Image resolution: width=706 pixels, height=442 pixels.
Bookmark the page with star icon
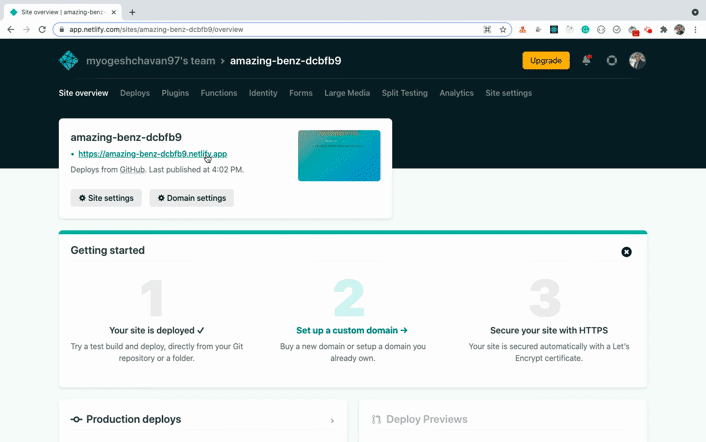503,30
